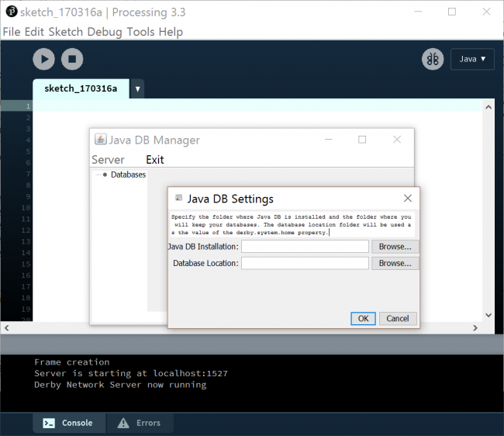Open the File menu
Image resolution: width=504 pixels, height=436 pixels.
pos(12,32)
